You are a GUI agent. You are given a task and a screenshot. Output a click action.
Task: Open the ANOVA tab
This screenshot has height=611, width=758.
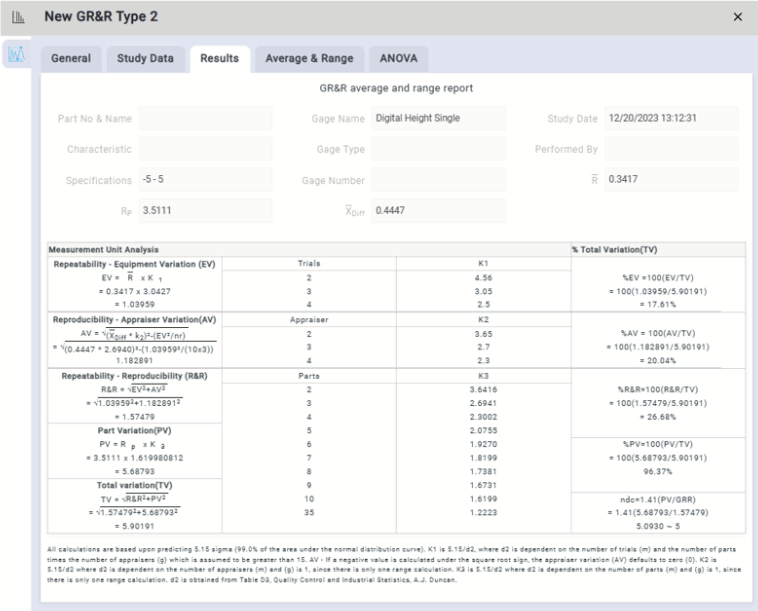click(x=399, y=58)
